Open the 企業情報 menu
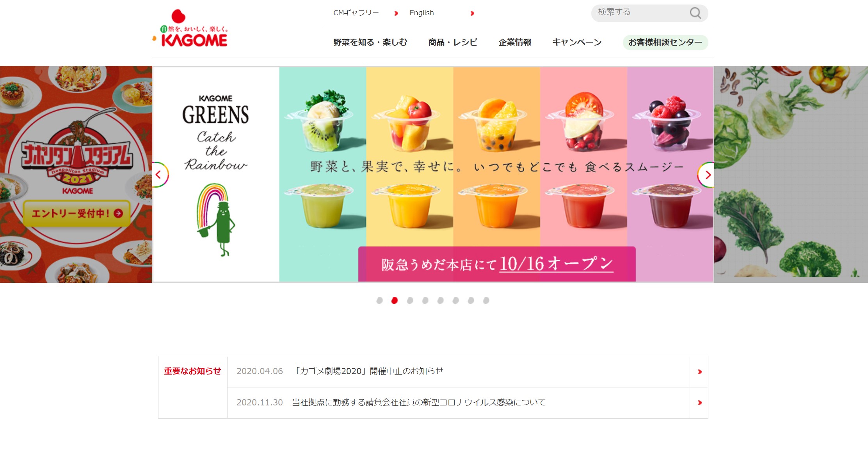 [x=515, y=42]
